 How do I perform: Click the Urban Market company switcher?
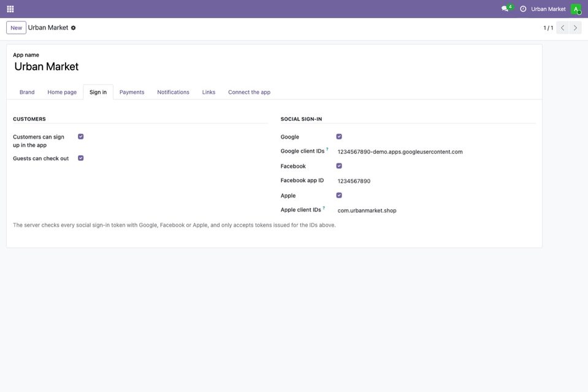pyautogui.click(x=548, y=9)
